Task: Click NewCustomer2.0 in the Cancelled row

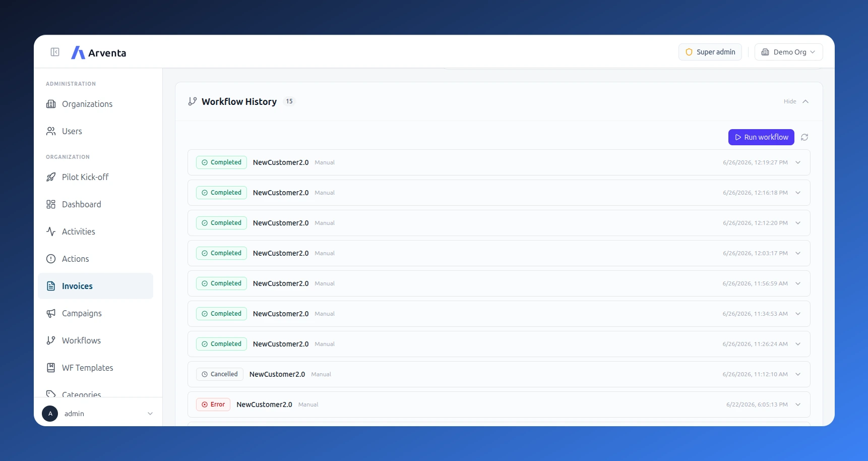Action: [277, 374]
